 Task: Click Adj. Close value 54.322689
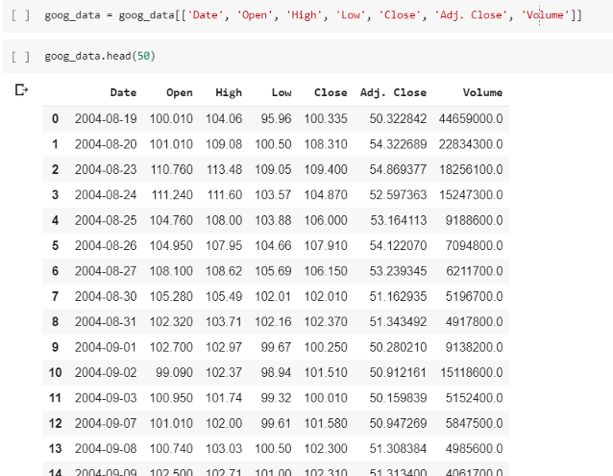pos(398,144)
